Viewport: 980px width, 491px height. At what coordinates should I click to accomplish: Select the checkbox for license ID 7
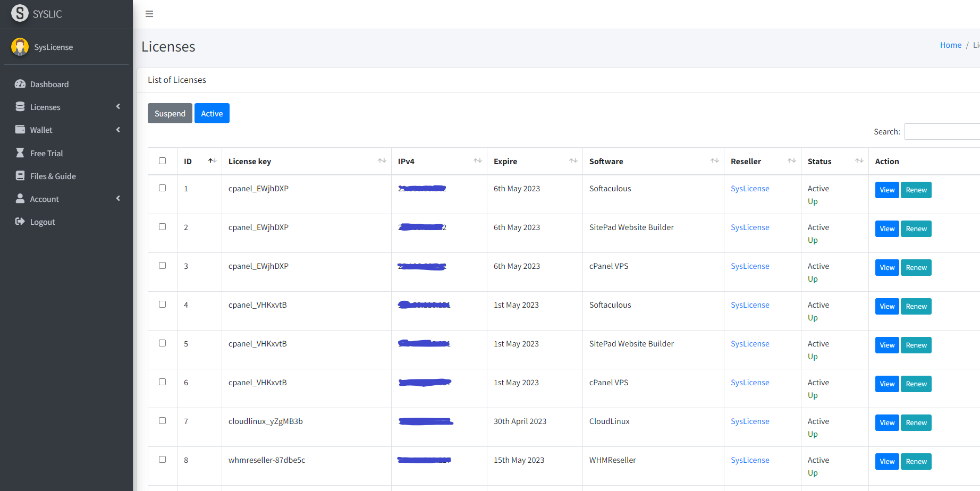tap(163, 421)
